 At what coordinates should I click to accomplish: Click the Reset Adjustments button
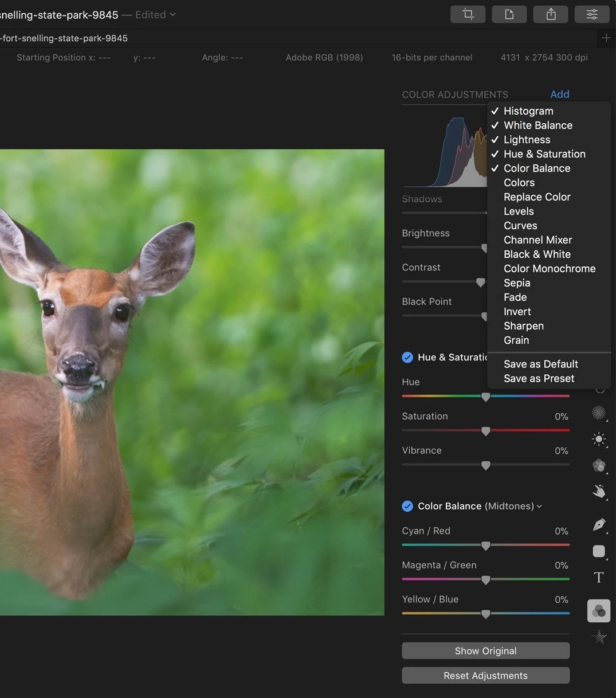pyautogui.click(x=485, y=676)
